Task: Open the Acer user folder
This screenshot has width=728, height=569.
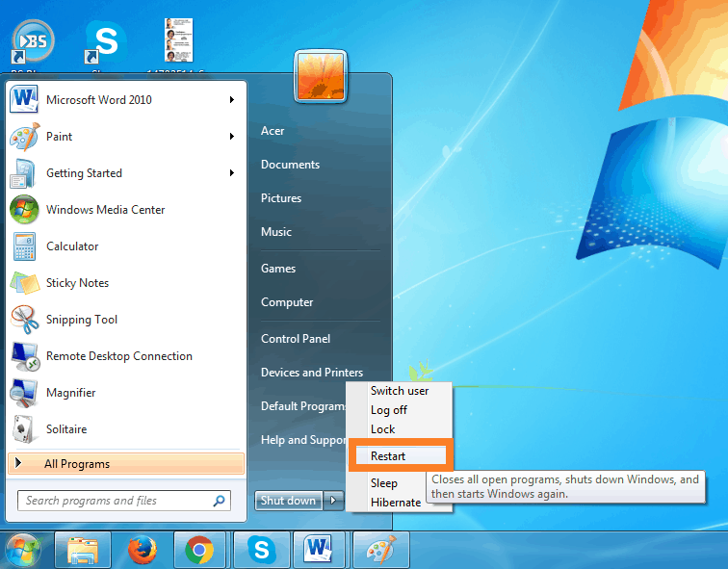Action: [x=273, y=131]
